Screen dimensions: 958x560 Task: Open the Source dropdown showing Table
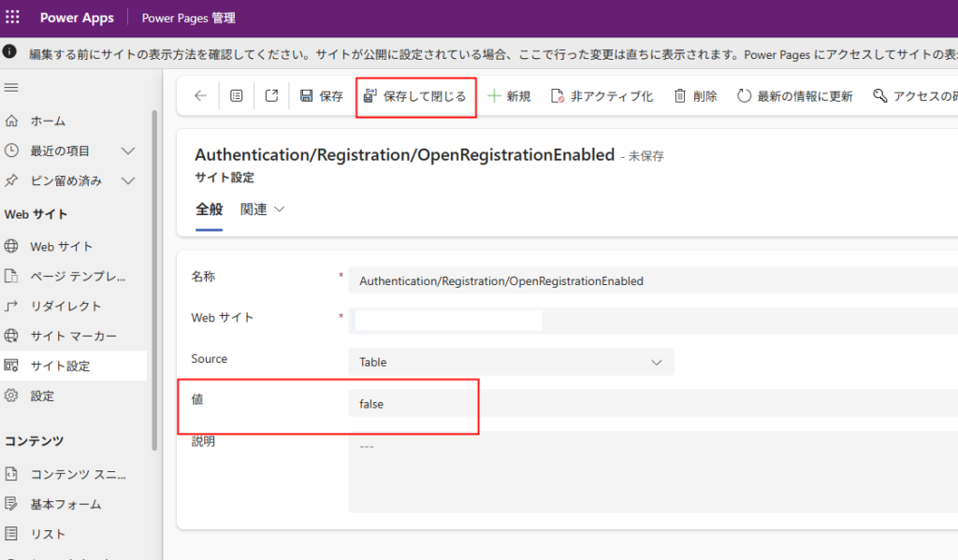pyautogui.click(x=511, y=362)
